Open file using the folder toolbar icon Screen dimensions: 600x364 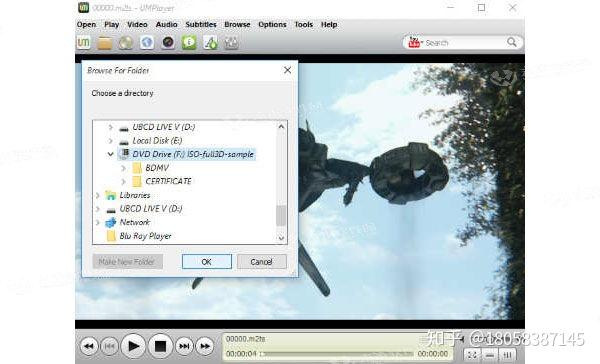104,43
